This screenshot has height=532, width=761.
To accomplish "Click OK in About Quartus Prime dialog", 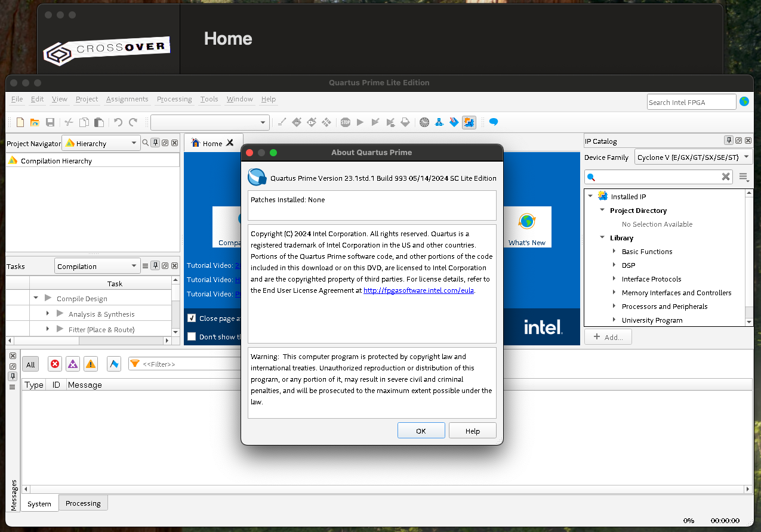I will tap(421, 431).
